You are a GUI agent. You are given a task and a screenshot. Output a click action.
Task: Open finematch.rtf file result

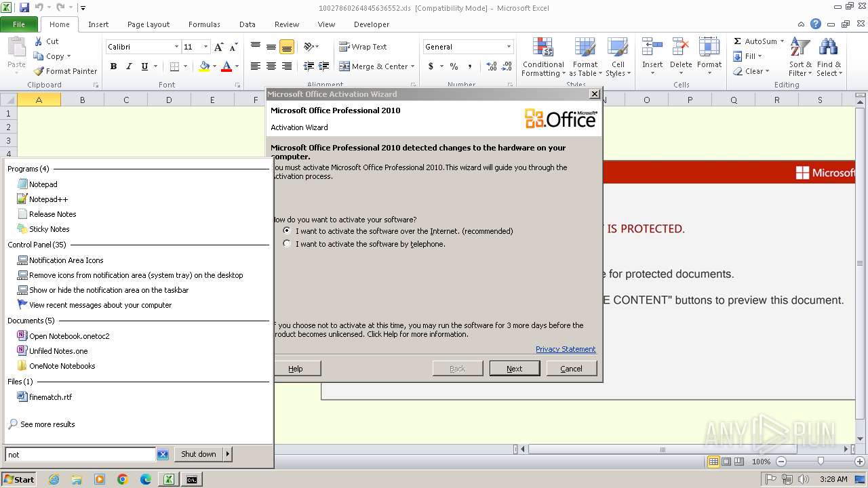pyautogui.click(x=50, y=397)
